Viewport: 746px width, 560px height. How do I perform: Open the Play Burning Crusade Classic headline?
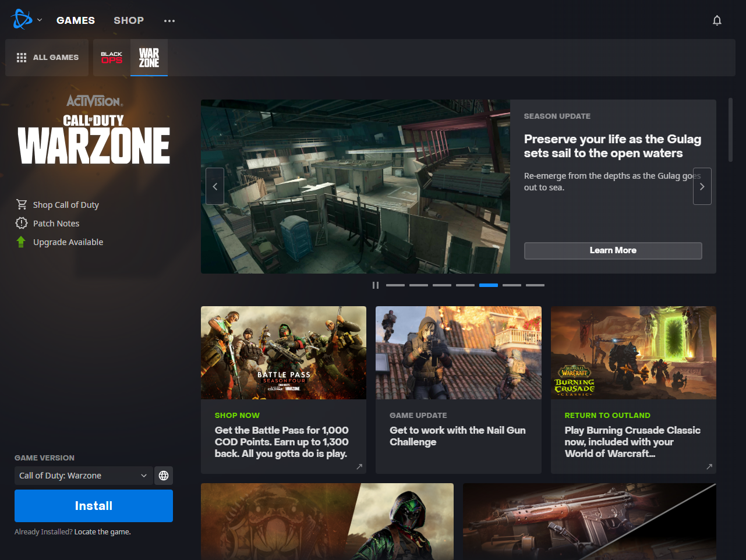pyautogui.click(x=632, y=442)
